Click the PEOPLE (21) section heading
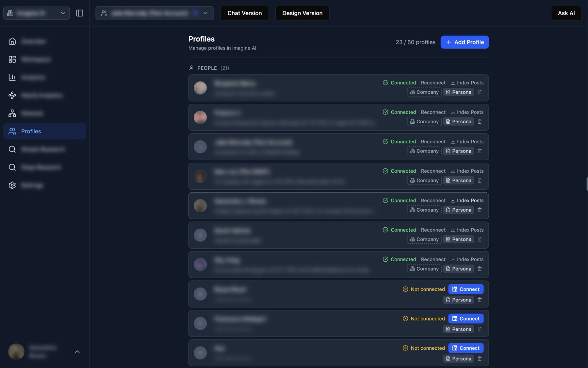Screen dimensions: 588x368 [209, 68]
